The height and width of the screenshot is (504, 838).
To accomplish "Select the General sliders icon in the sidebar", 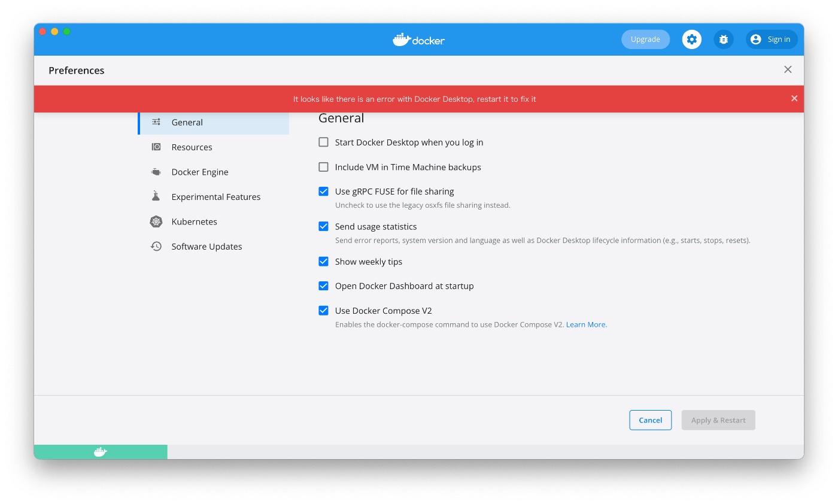I will click(x=156, y=122).
